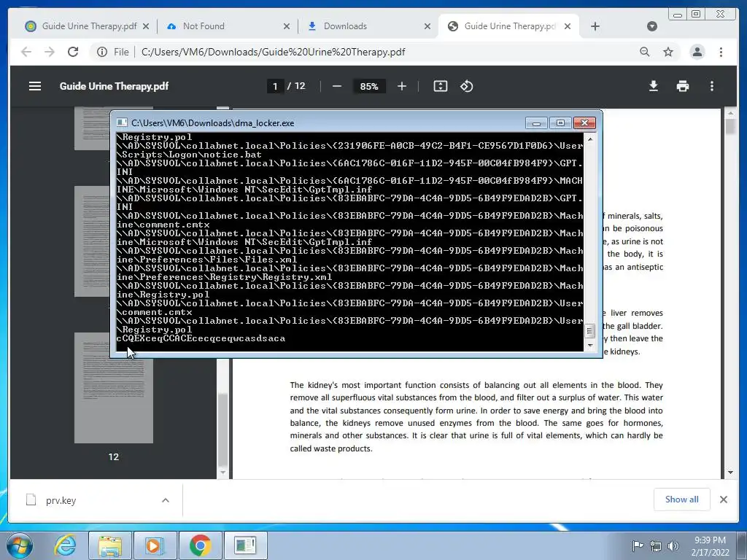
Task: Click the Guide Urine Therapy.pdf viewer title
Action: 114,86
